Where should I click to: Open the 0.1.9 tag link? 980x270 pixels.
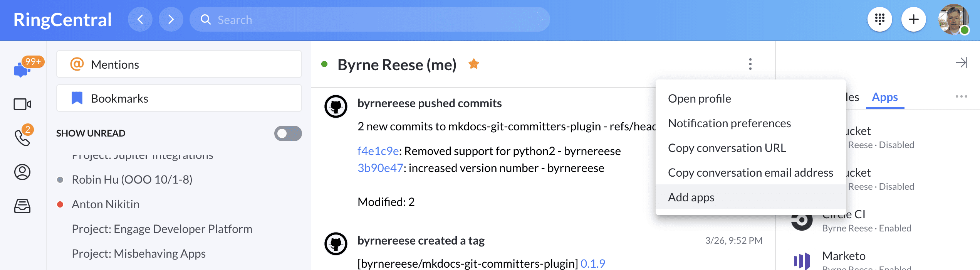592,263
